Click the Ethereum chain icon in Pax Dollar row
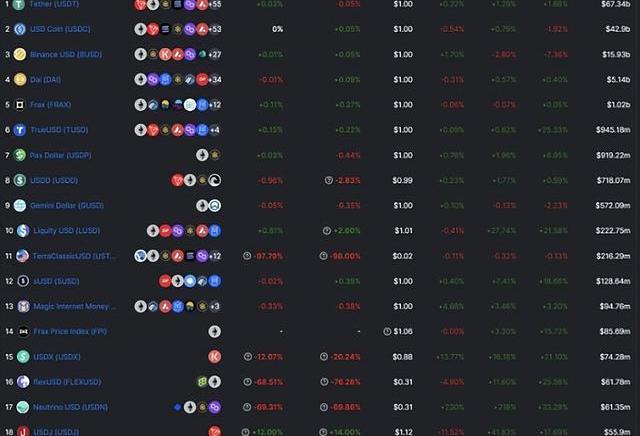 pyautogui.click(x=201, y=155)
